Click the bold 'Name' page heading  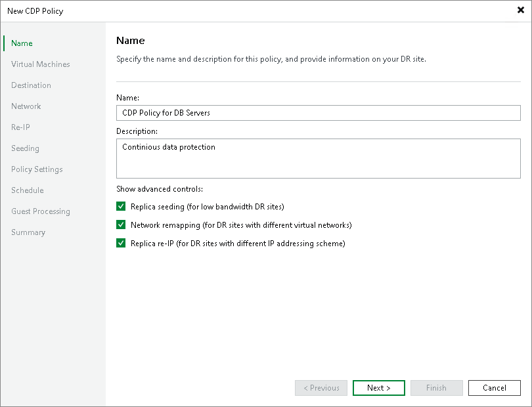pos(130,41)
